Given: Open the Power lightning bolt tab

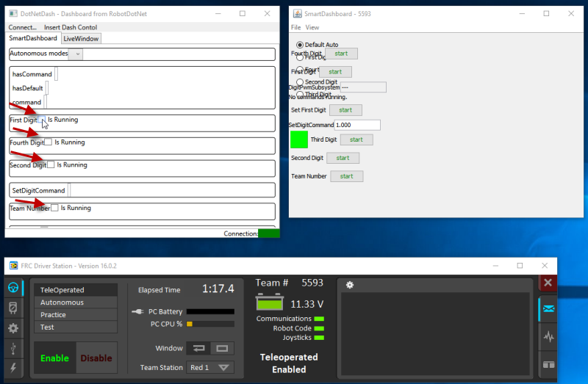Looking at the screenshot, I should coord(13,368).
